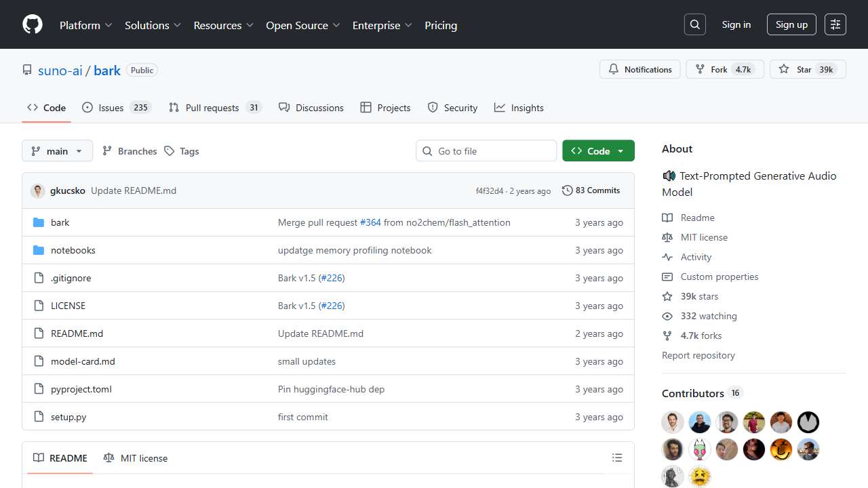
Task: Expand the main branch dropdown
Action: pyautogui.click(x=57, y=151)
